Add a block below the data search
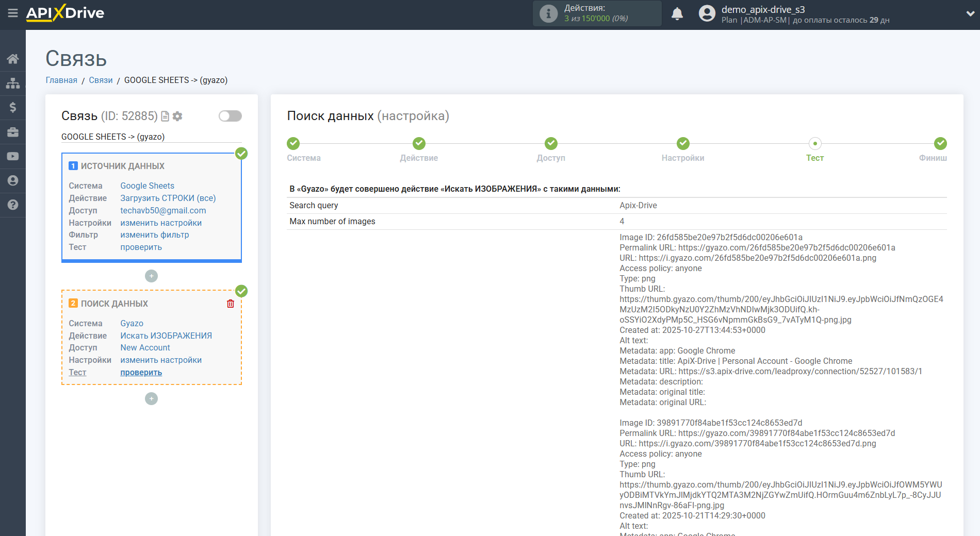Viewport: 980px width, 536px height. 151,399
